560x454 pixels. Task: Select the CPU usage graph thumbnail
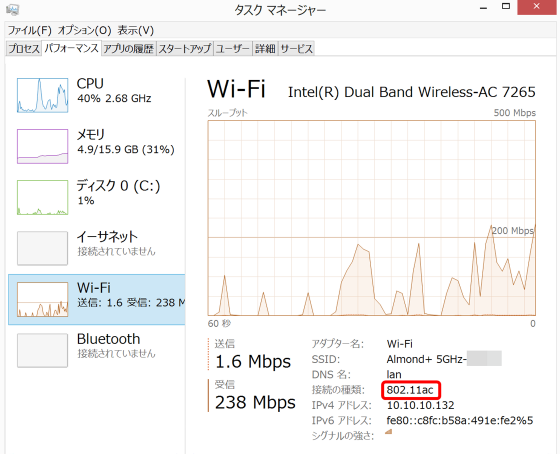(42, 95)
